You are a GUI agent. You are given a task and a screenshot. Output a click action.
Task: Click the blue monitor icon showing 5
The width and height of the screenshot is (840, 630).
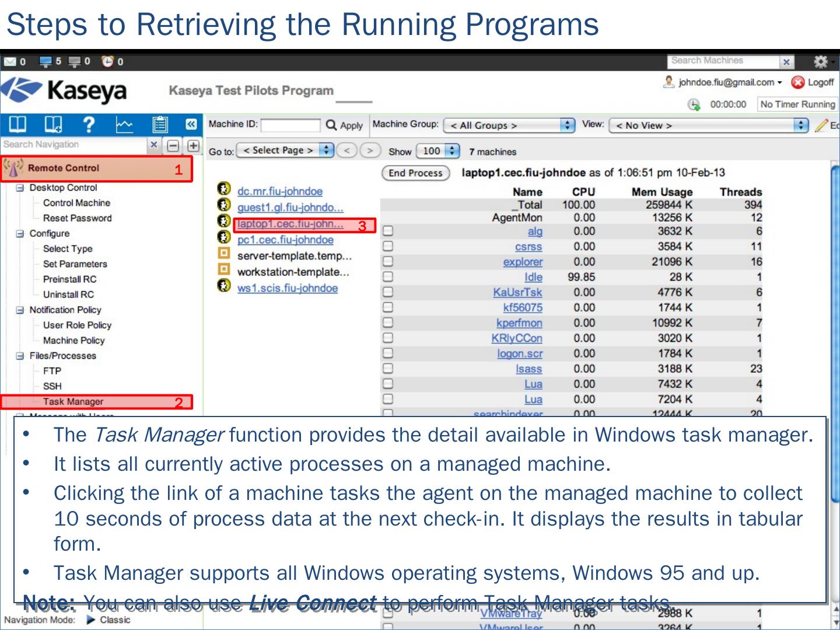46,61
